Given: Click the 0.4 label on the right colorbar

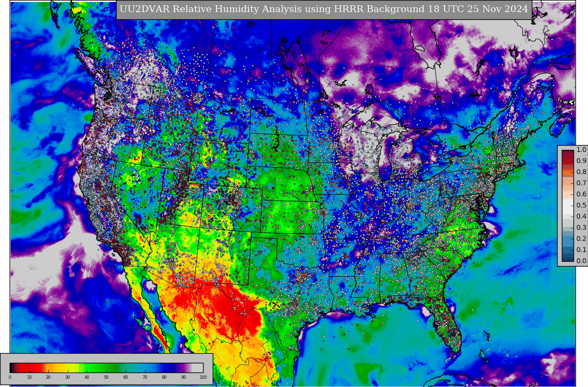Looking at the screenshot, I should tap(581, 217).
